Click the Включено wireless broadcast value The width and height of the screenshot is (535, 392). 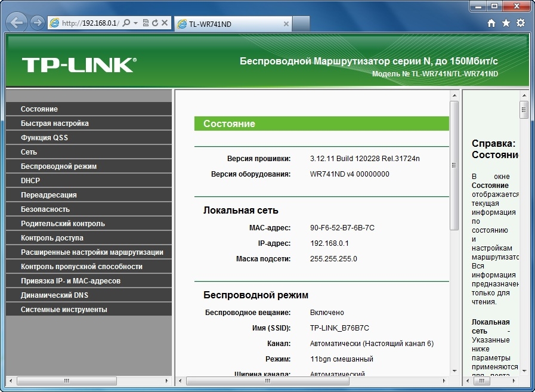pos(327,313)
